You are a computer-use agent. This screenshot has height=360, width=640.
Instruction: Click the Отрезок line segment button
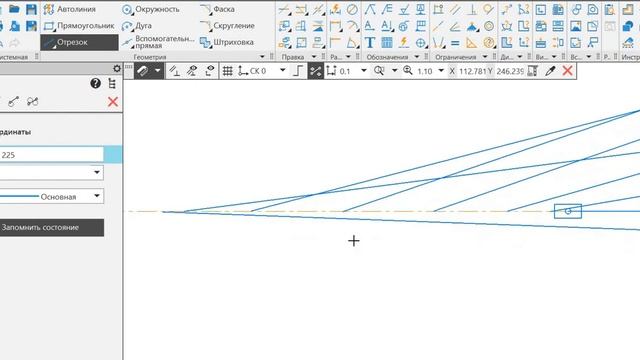[79, 42]
